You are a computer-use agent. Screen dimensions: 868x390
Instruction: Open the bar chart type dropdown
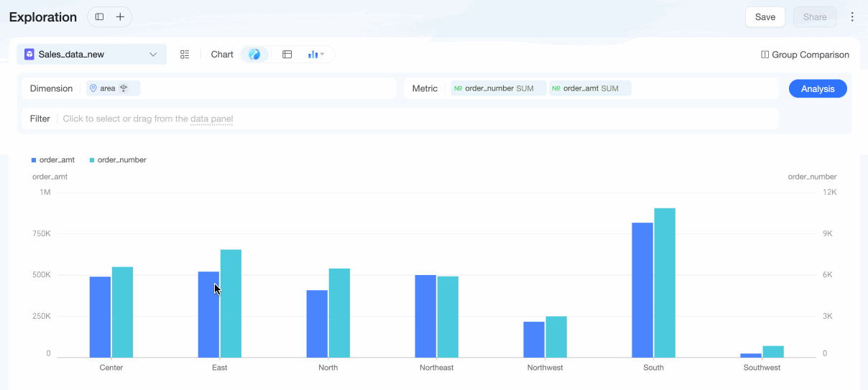pyautogui.click(x=316, y=55)
